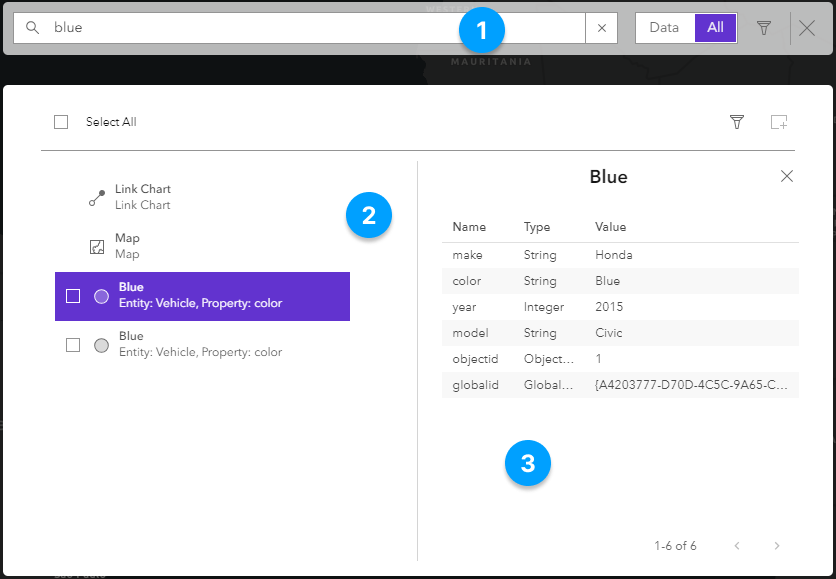Screen dimensions: 836x579
Task: Click the search magnifier icon
Action: point(32,28)
